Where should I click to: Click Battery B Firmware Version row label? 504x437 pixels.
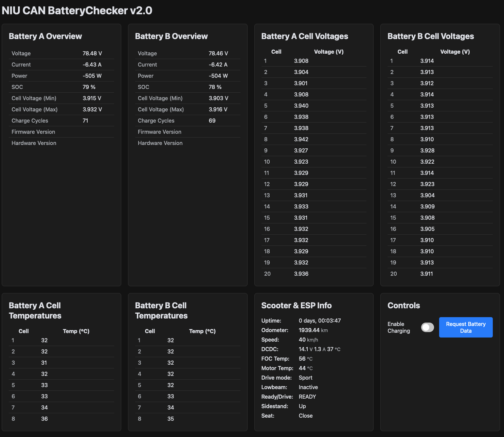coord(159,132)
